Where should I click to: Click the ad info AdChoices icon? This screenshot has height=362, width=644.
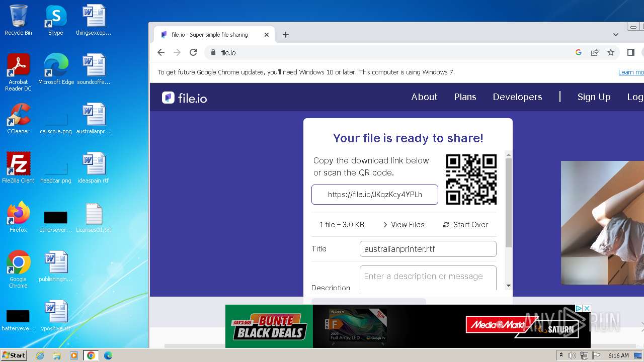pos(579,308)
